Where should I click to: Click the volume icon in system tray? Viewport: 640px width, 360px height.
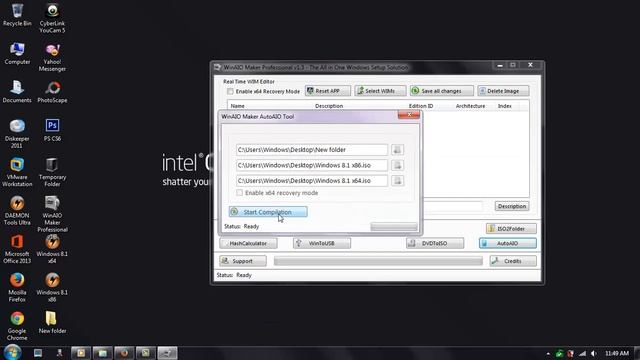[594, 353]
